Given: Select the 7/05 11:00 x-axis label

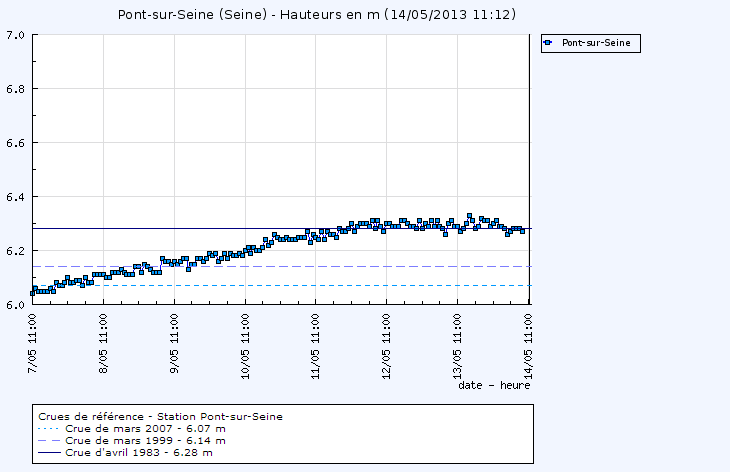Looking at the screenshot, I should click(x=34, y=338).
